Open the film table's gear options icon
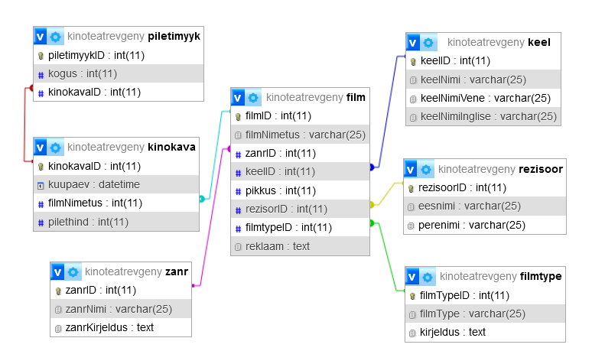592x364 pixels. pos(254,98)
